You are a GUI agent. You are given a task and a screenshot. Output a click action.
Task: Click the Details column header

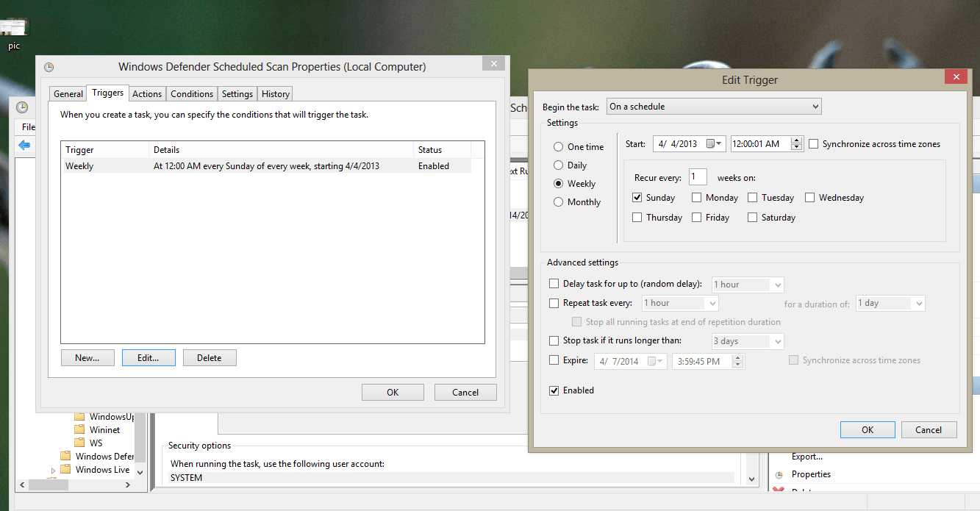point(281,150)
